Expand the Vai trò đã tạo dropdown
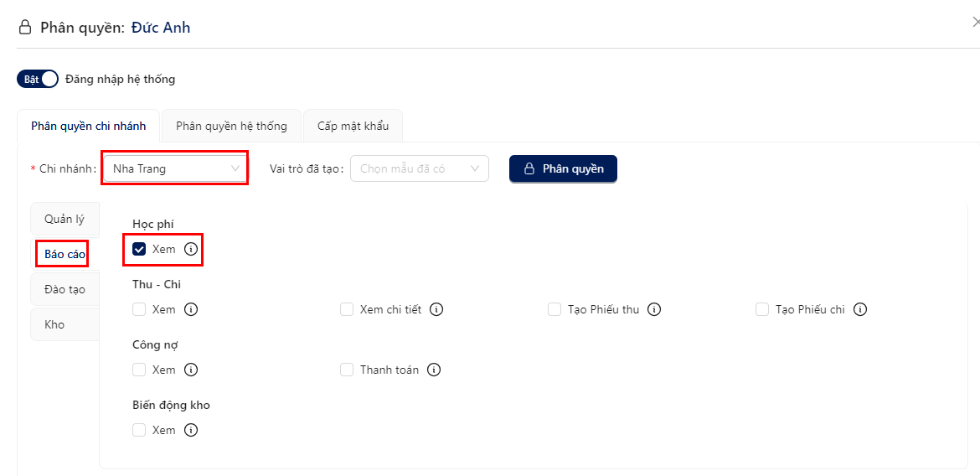This screenshot has width=980, height=476. click(x=420, y=168)
